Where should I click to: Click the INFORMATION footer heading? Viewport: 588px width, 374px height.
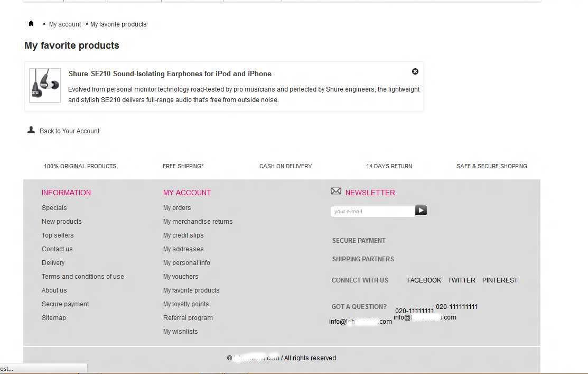tap(66, 193)
